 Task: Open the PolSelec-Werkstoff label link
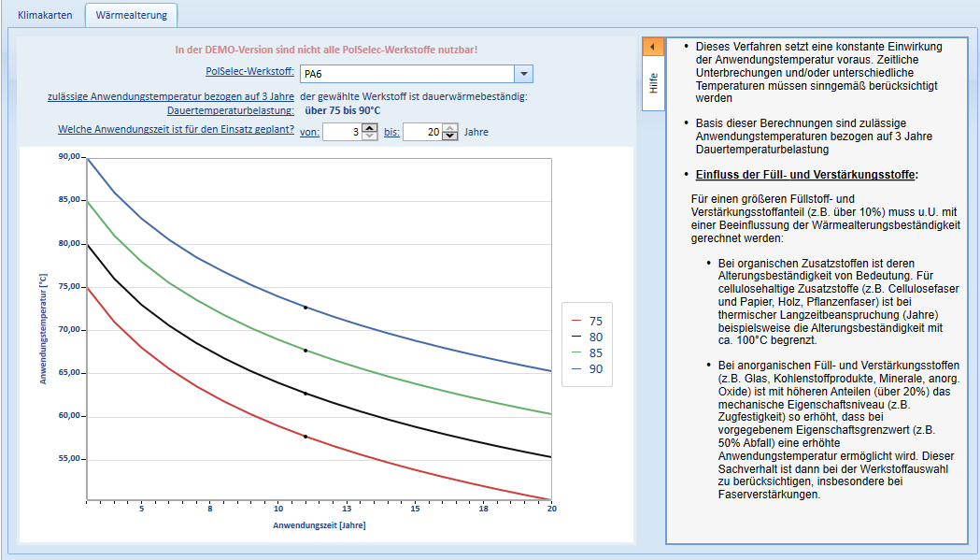tap(250, 71)
